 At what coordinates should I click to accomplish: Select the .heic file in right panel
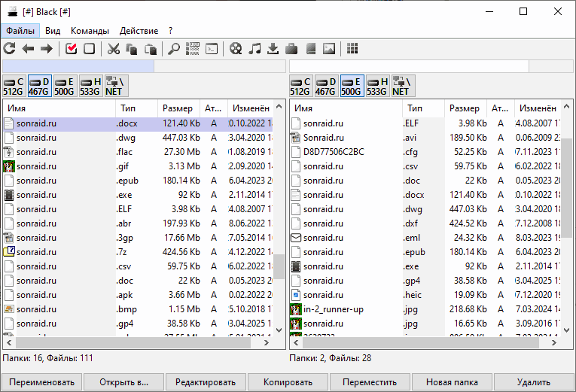pyautogui.click(x=425, y=295)
